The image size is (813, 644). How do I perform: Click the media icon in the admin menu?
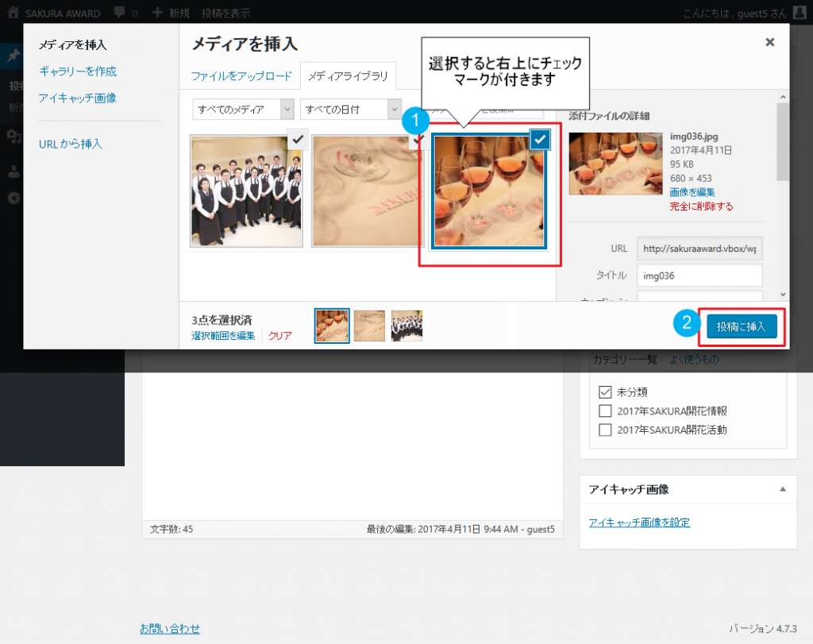pos(14,137)
